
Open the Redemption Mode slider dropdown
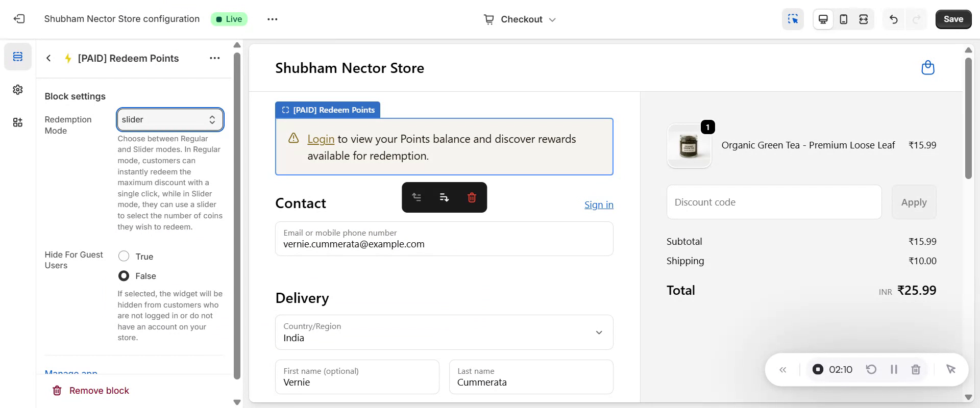(170, 119)
